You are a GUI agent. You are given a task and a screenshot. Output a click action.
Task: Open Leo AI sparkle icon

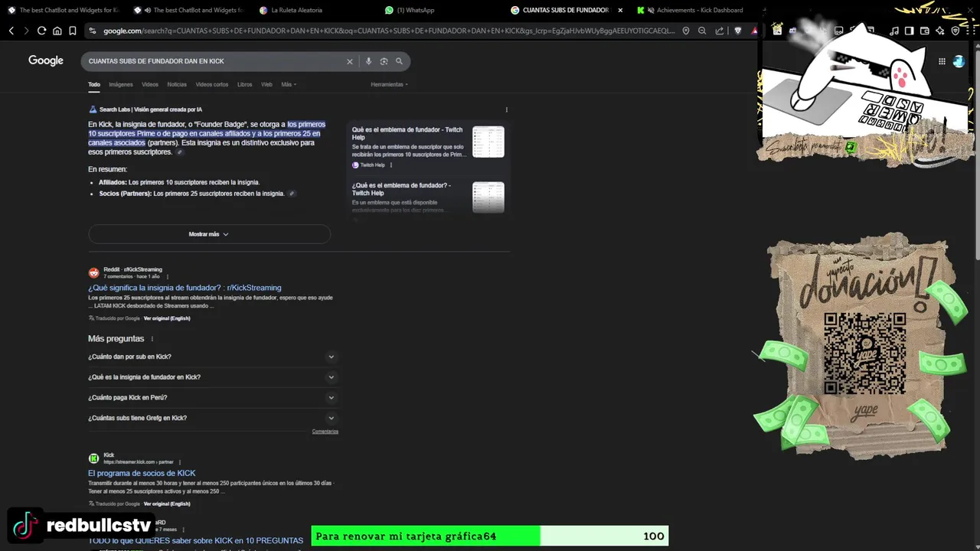point(940,31)
